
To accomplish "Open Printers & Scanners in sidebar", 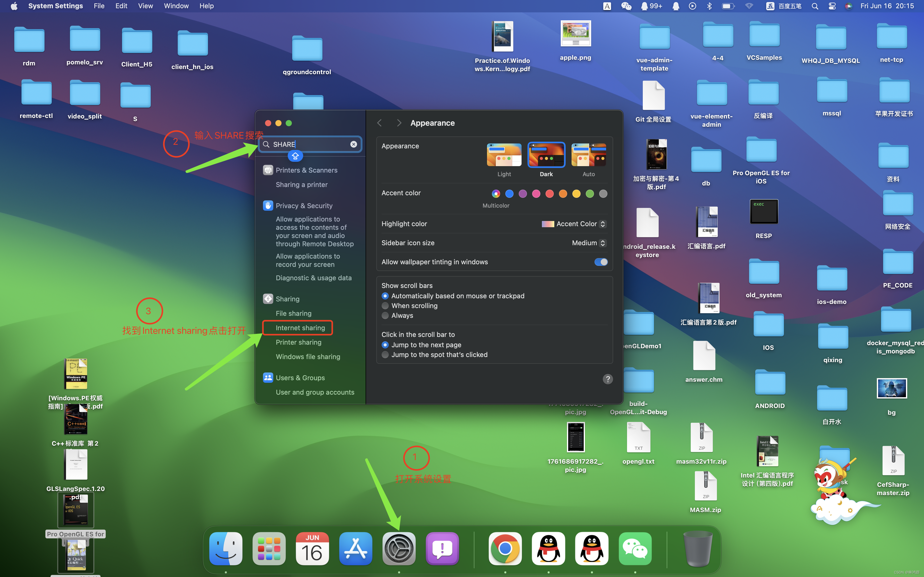I will (306, 170).
